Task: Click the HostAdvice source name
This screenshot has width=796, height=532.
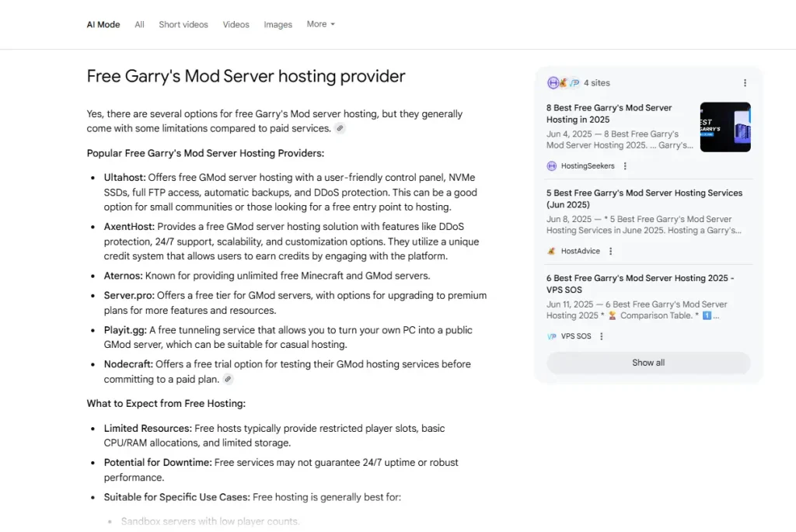Action: [580, 251]
